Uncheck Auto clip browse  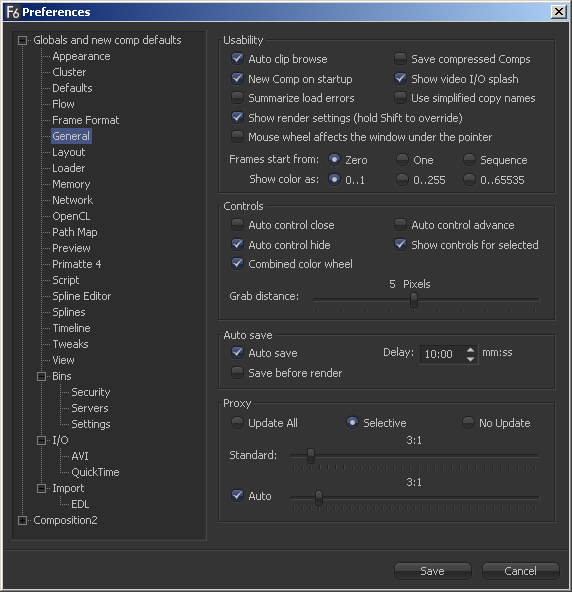coord(237,59)
